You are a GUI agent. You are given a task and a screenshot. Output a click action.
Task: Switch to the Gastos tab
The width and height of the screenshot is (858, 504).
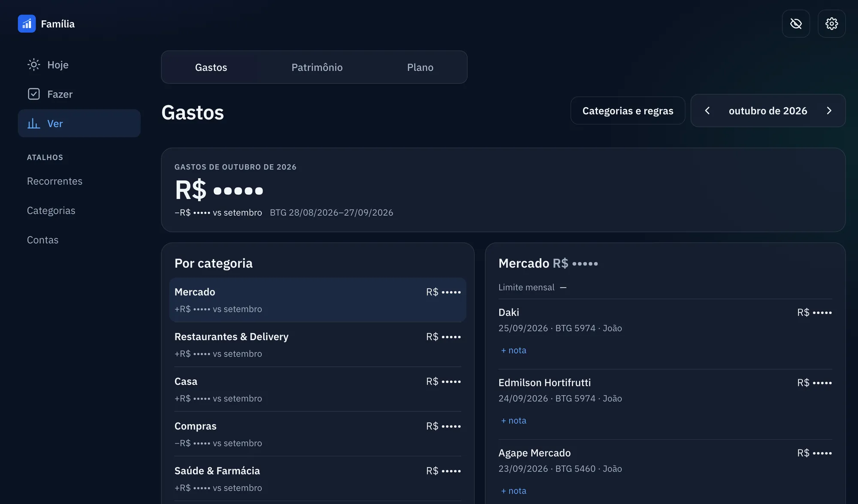[x=211, y=67]
